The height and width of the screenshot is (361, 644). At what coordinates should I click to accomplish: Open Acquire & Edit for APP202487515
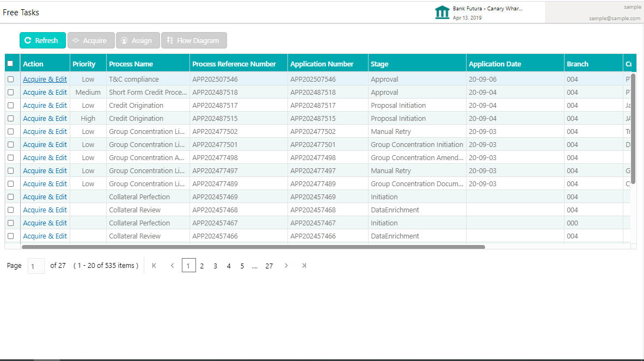pyautogui.click(x=45, y=118)
